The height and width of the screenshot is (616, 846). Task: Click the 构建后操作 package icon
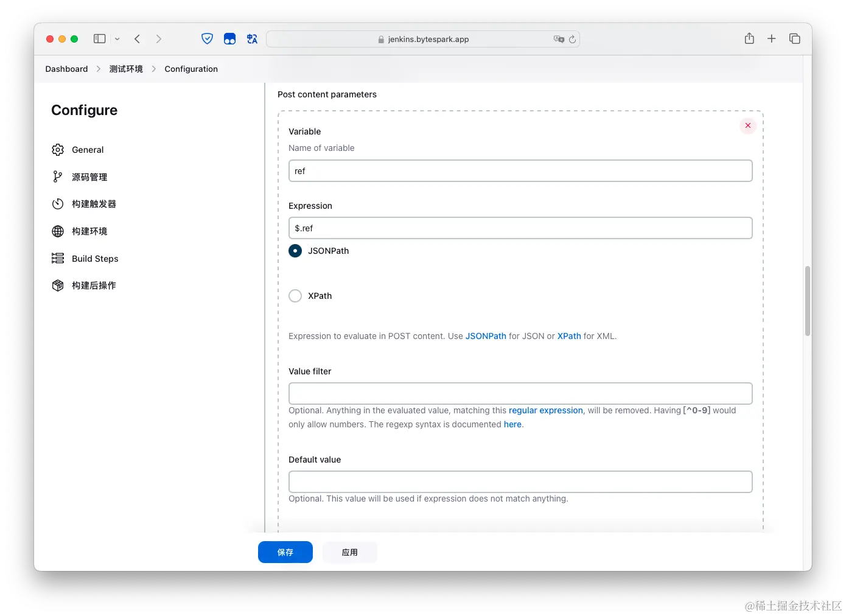tap(58, 285)
